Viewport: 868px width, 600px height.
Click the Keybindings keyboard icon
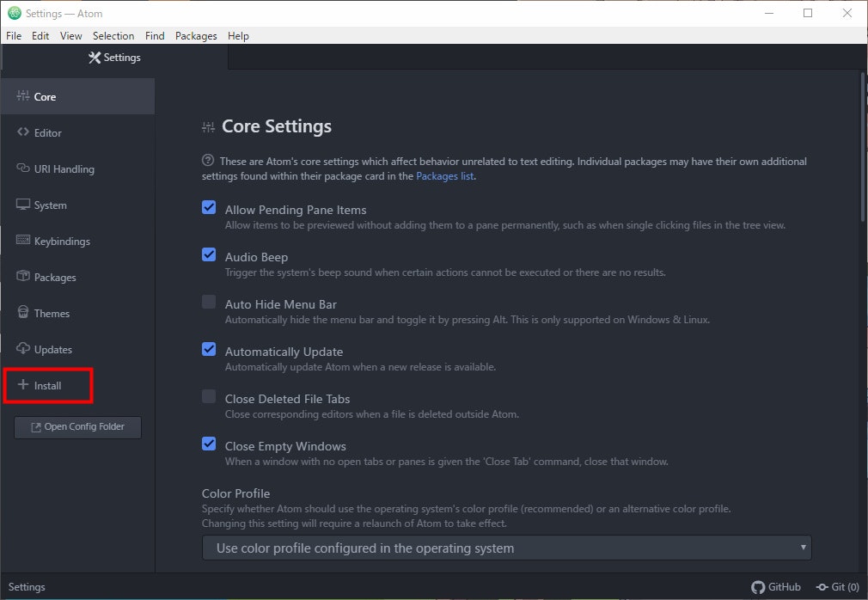click(x=23, y=241)
